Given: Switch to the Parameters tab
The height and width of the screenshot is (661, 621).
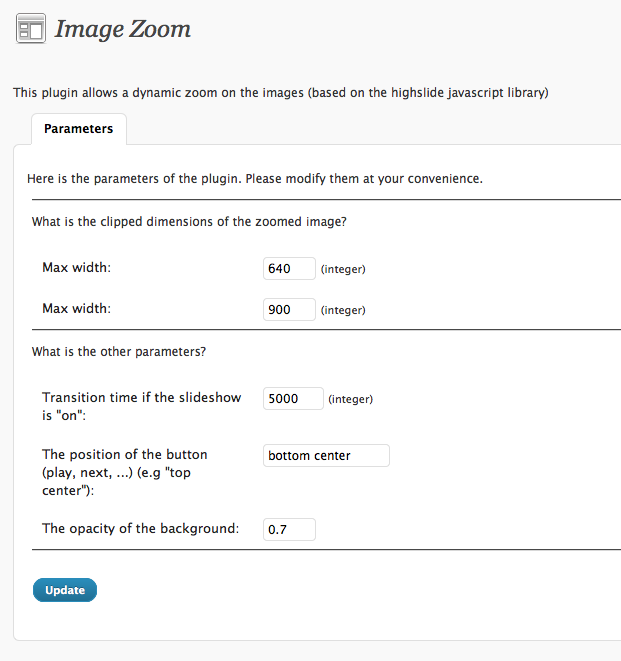Looking at the screenshot, I should [x=79, y=129].
